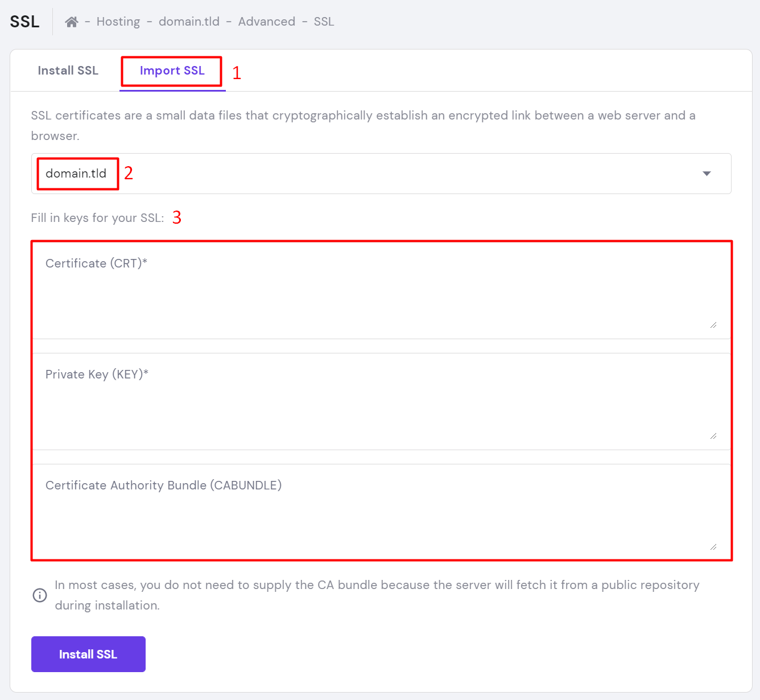
Task: Select domain.tld in the domain selector
Action: coord(76,174)
